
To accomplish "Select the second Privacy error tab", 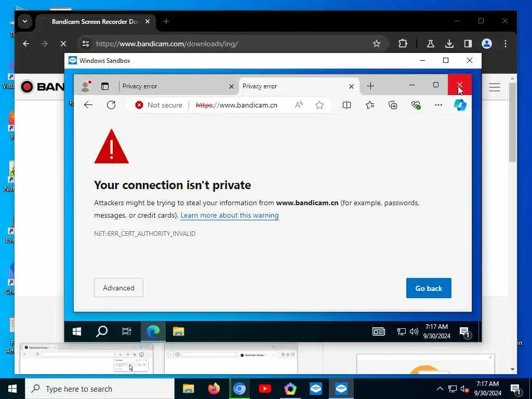I will coord(295,86).
